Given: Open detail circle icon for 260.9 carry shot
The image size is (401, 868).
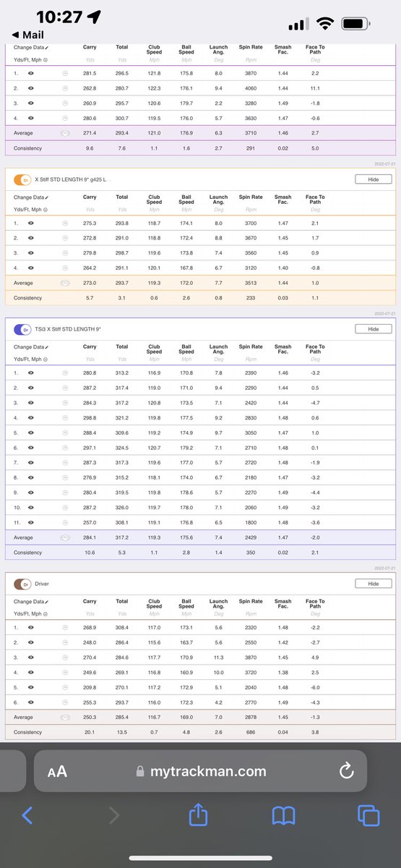Looking at the screenshot, I should click(x=66, y=103).
